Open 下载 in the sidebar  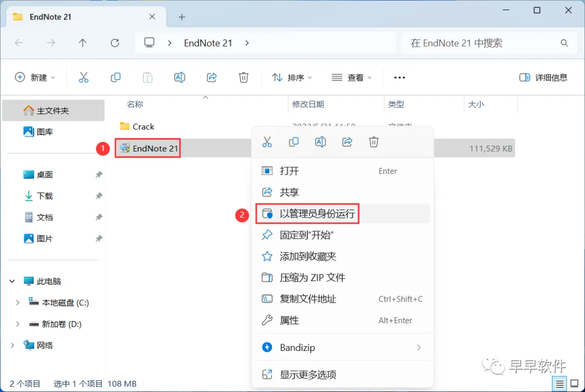(53, 196)
